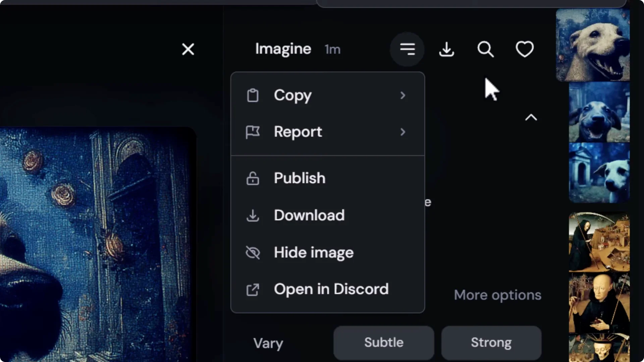Open the search icon in the top toolbar
The width and height of the screenshot is (644, 362).
486,49
